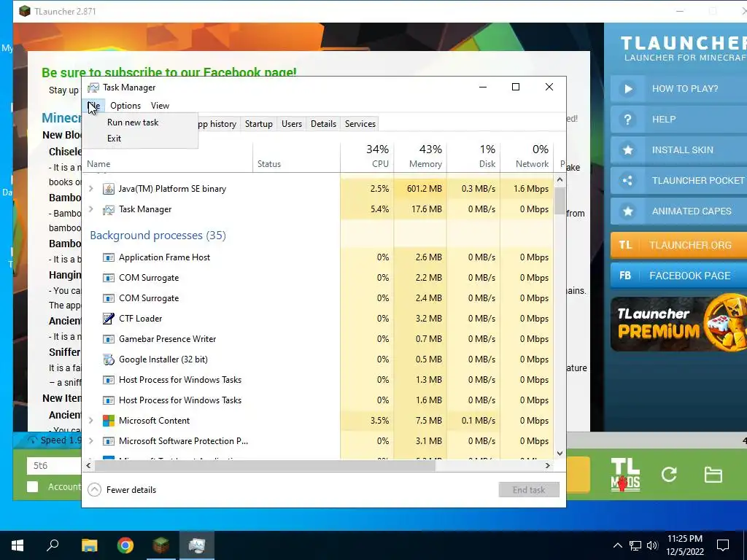747x560 pixels.
Task: Open Windows Start menu
Action: [x=18, y=545]
